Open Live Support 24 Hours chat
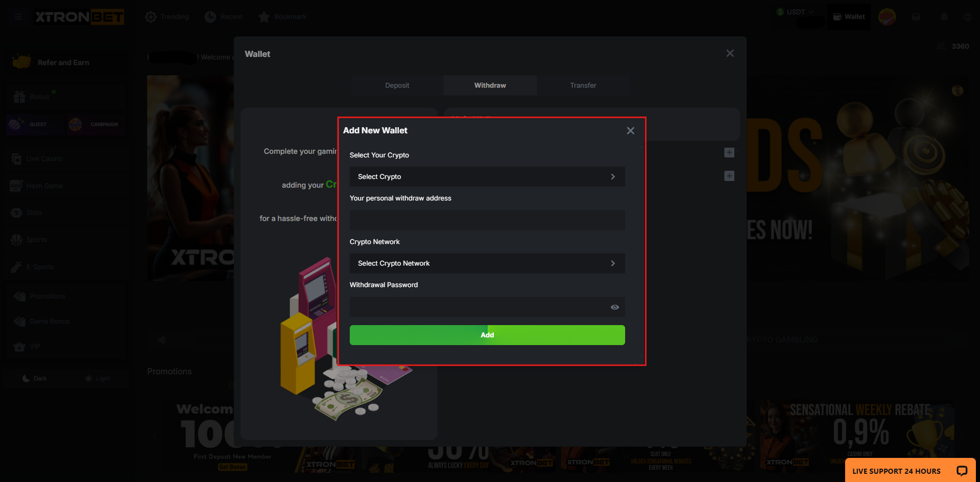This screenshot has width=980, height=482. [x=909, y=471]
